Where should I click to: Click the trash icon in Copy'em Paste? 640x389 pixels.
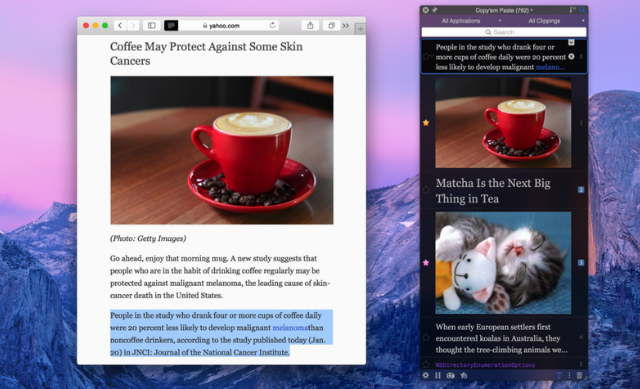[579, 376]
